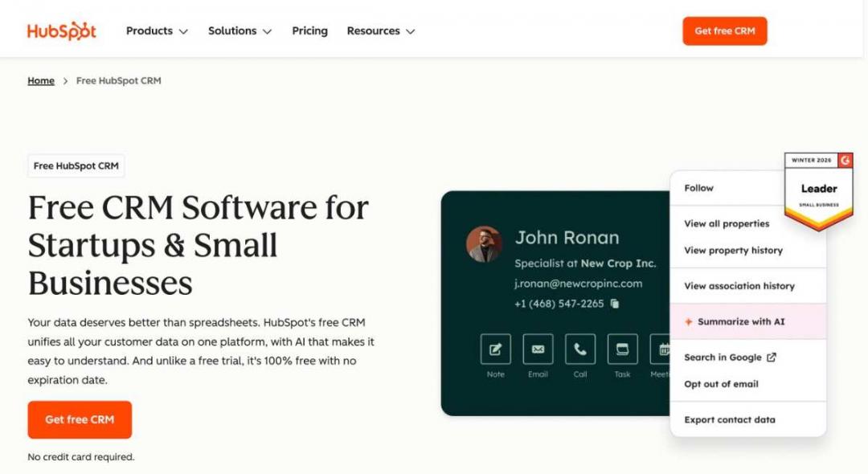This screenshot has width=868, height=474.
Task: Expand the Products dropdown
Action: (157, 31)
